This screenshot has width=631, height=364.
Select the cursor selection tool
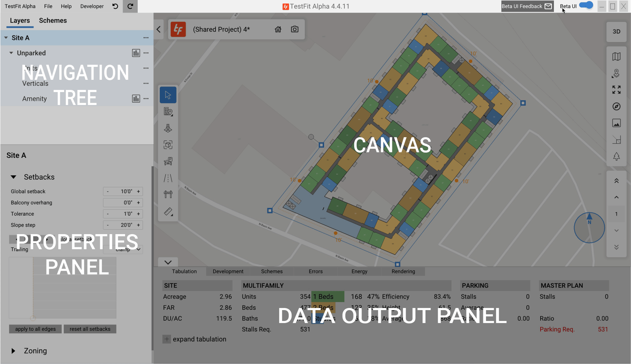point(168,94)
